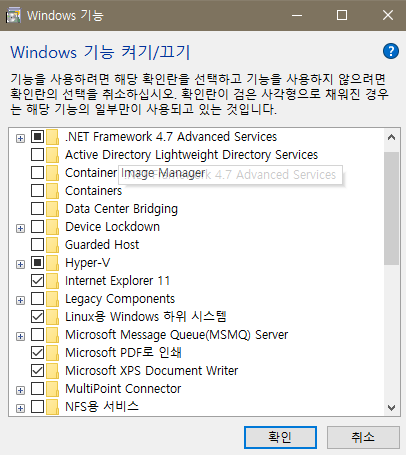The width and height of the screenshot is (406, 455).
Task: Toggle .NET Framework 4.7 Advanced Services checkbox
Action: (37, 137)
